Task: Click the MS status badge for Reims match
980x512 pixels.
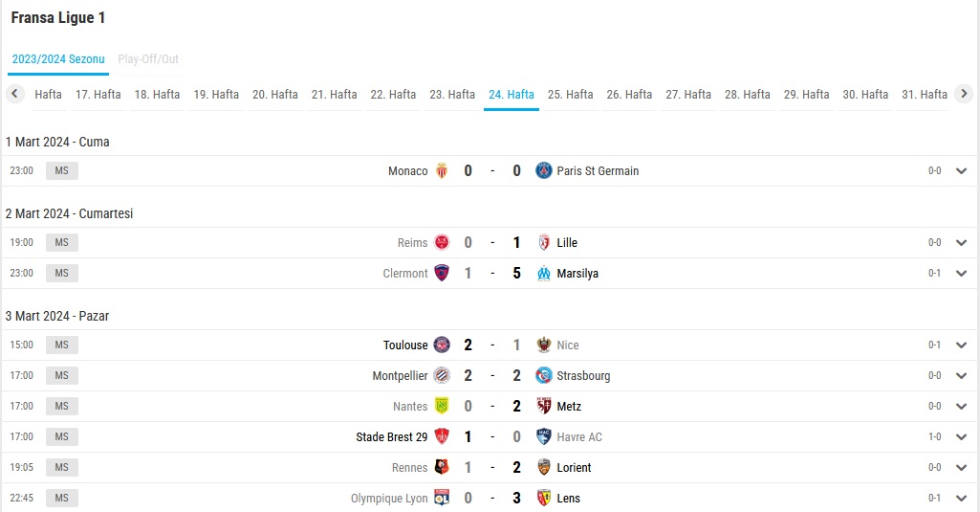Action: point(62,243)
